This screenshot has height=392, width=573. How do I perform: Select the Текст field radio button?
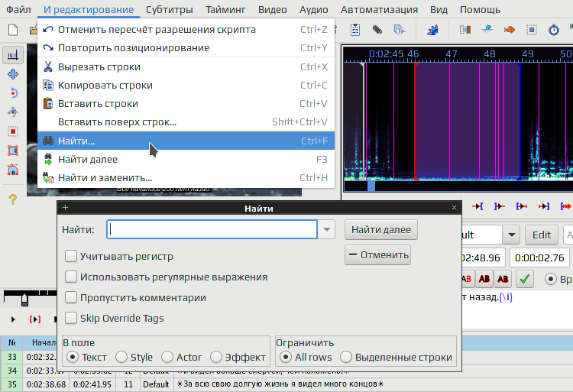(73, 357)
